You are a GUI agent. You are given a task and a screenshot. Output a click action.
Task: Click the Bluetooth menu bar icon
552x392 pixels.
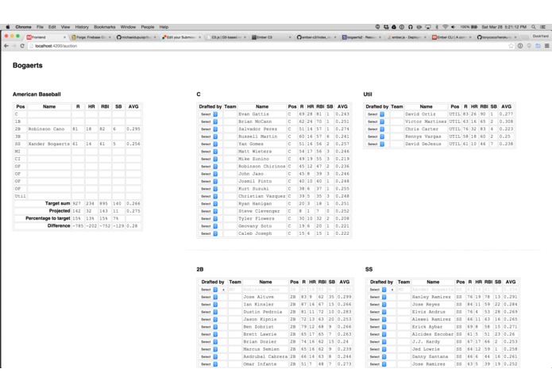(437, 27)
